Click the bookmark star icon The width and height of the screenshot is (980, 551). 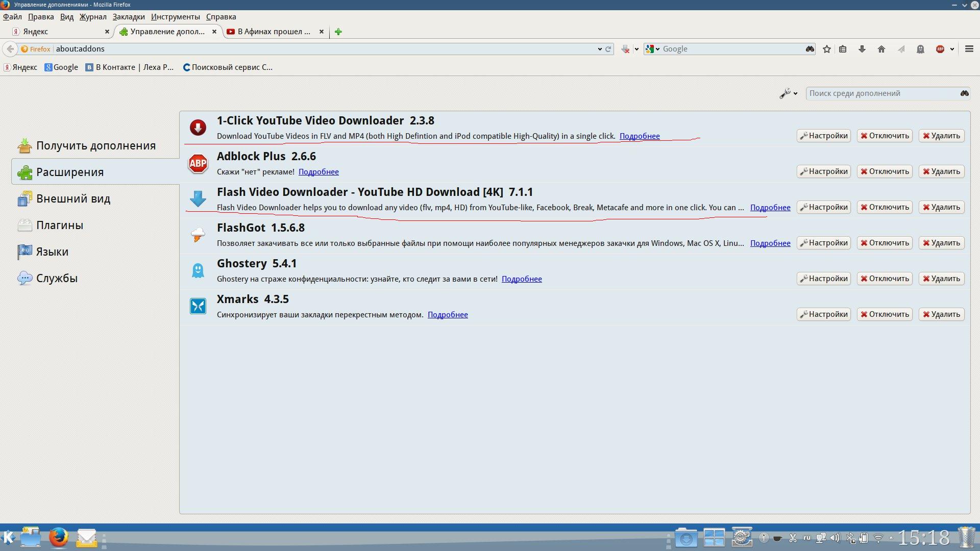click(827, 49)
